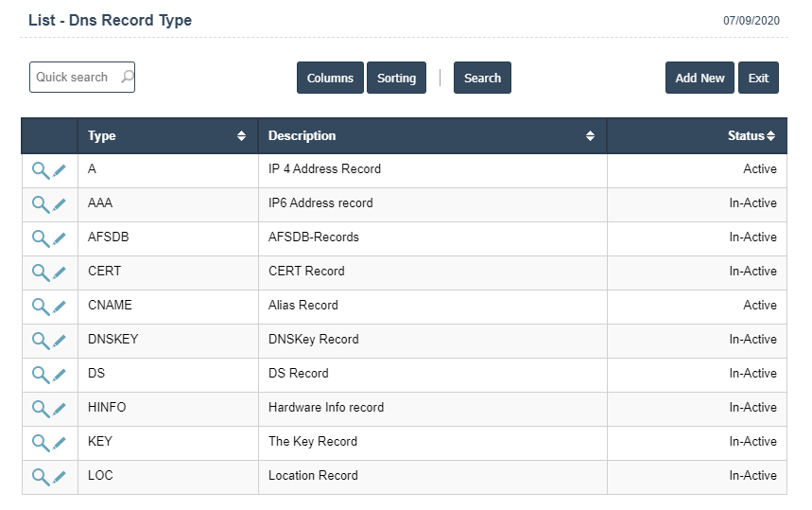This screenshot has width=812, height=510.
Task: Open the Sorting options button
Action: [x=396, y=79]
